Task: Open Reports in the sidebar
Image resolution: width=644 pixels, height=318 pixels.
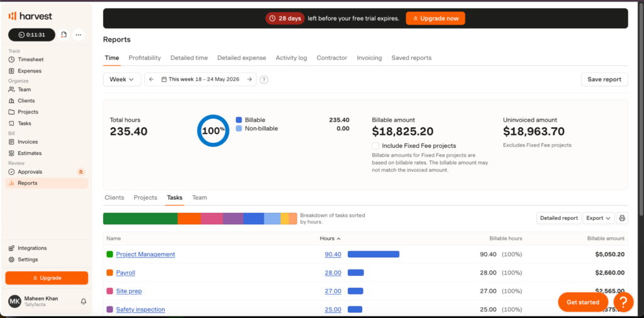Action: (47, 183)
